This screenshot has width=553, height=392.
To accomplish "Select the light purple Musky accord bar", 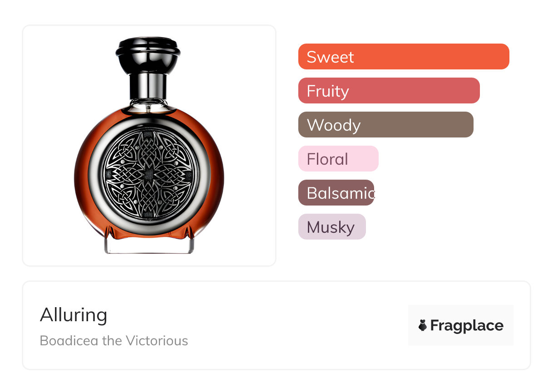I will tap(331, 227).
